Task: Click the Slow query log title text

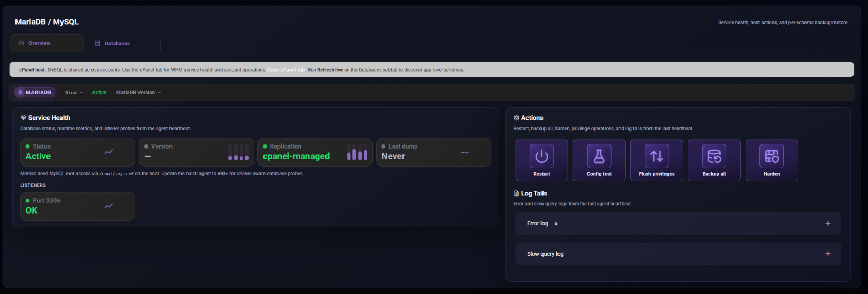Action: (x=545, y=254)
